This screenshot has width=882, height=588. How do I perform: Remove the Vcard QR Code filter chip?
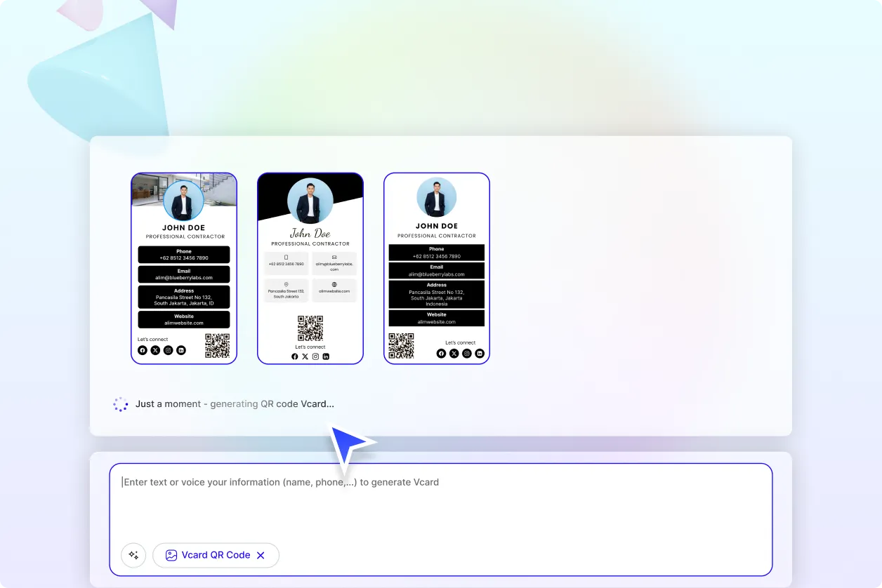261,555
